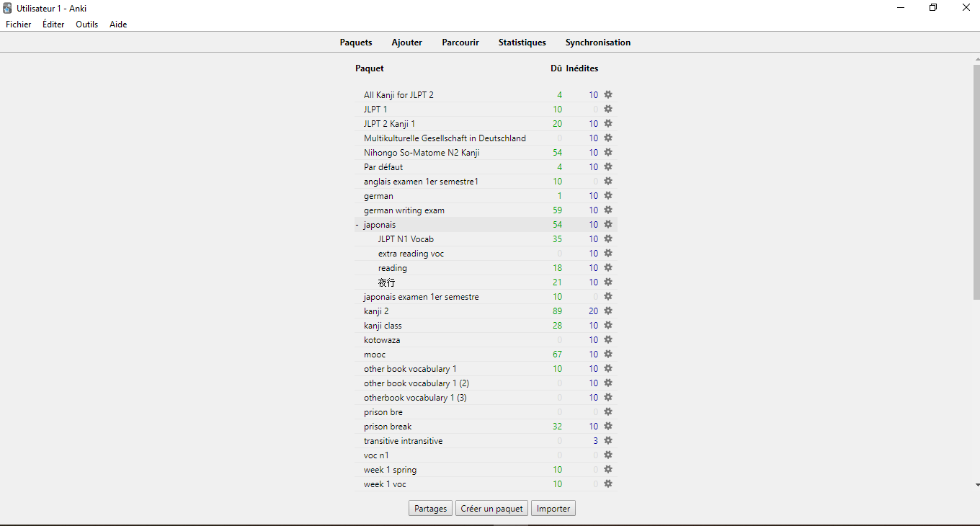Select extra reading voc subdeck
Screen dimensions: 980x526
(411, 254)
